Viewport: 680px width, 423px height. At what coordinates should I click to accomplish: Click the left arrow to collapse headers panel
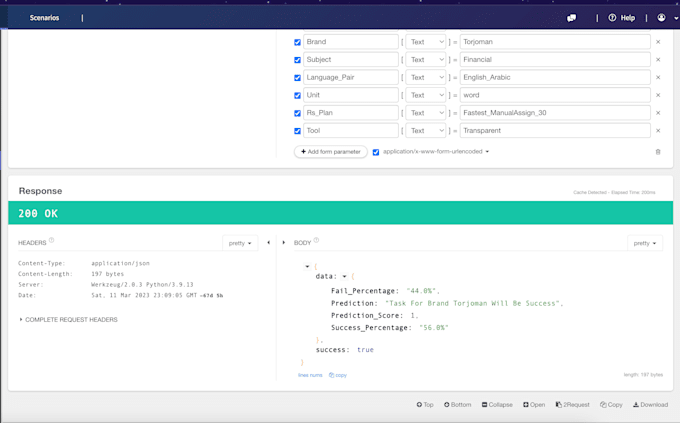click(x=268, y=243)
